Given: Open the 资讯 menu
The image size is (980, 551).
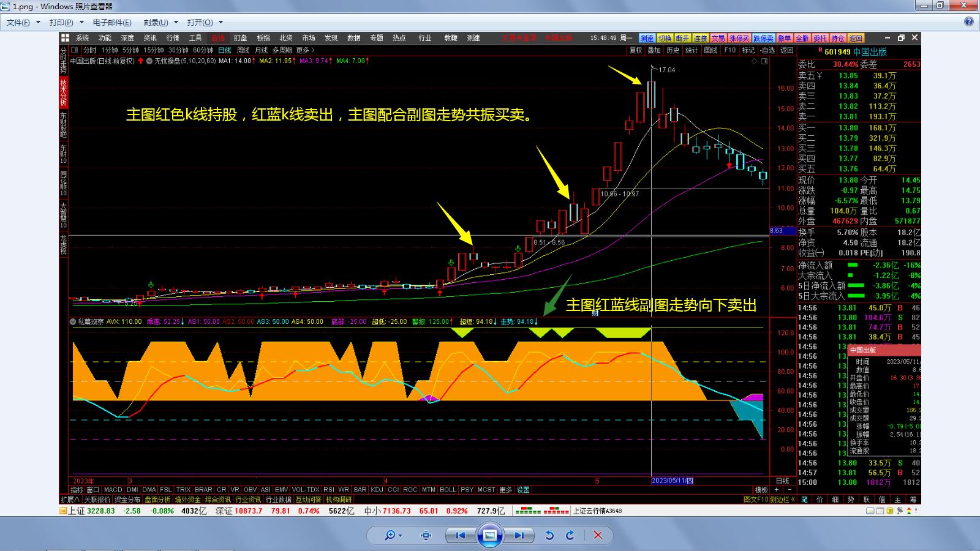Looking at the screenshot, I should (150, 38).
